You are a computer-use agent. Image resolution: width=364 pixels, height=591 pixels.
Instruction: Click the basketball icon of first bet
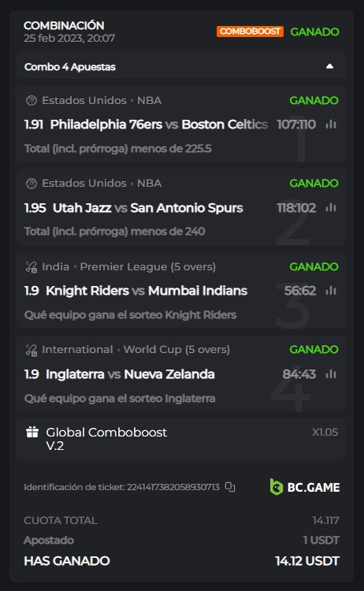32,101
